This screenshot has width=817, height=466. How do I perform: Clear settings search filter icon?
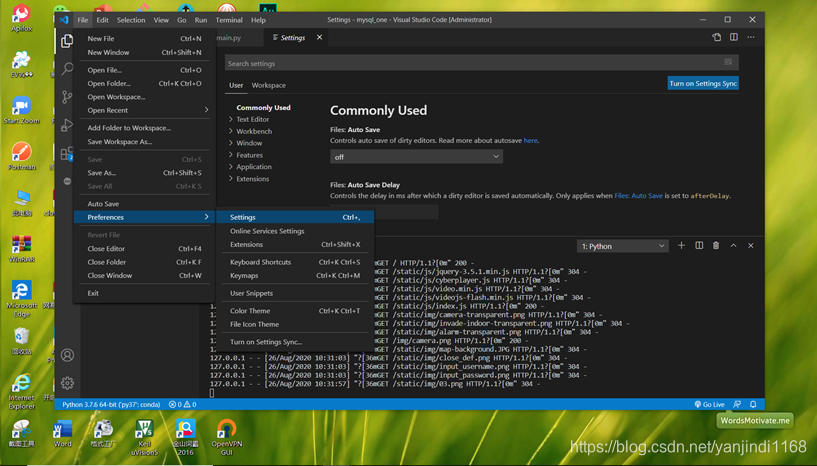coord(728,63)
